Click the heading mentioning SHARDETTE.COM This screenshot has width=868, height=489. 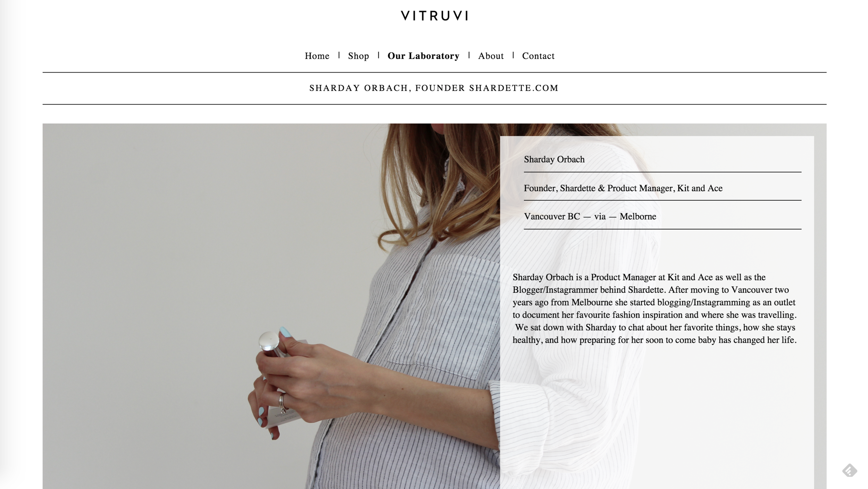(434, 88)
